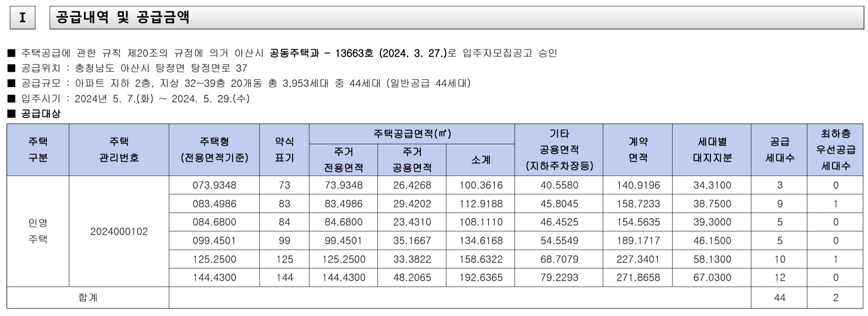Click the 입주시기 line with 2024년 5. 7.(화)
The image size is (868, 316).
point(129,99)
